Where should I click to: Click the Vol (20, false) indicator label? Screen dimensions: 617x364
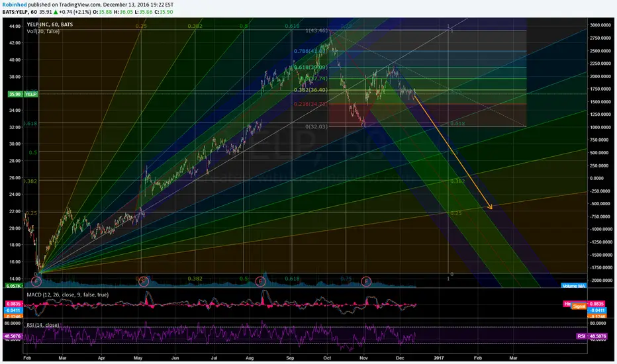click(43, 31)
